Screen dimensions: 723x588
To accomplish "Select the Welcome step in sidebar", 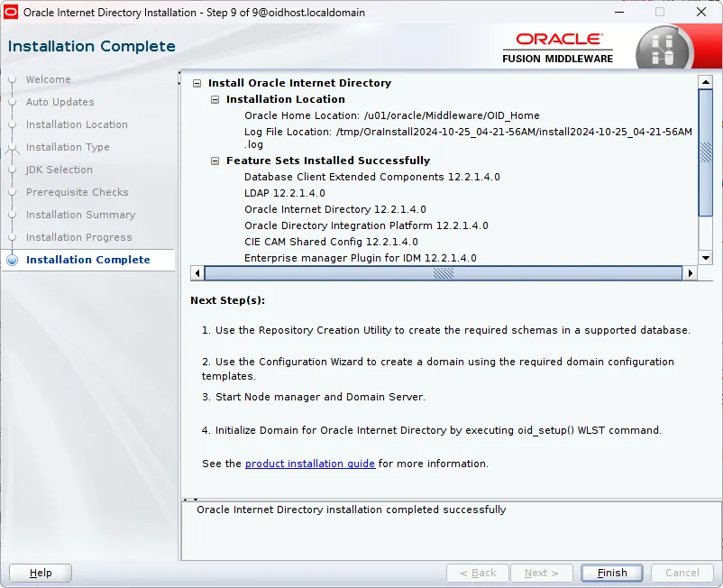I will 49,79.
